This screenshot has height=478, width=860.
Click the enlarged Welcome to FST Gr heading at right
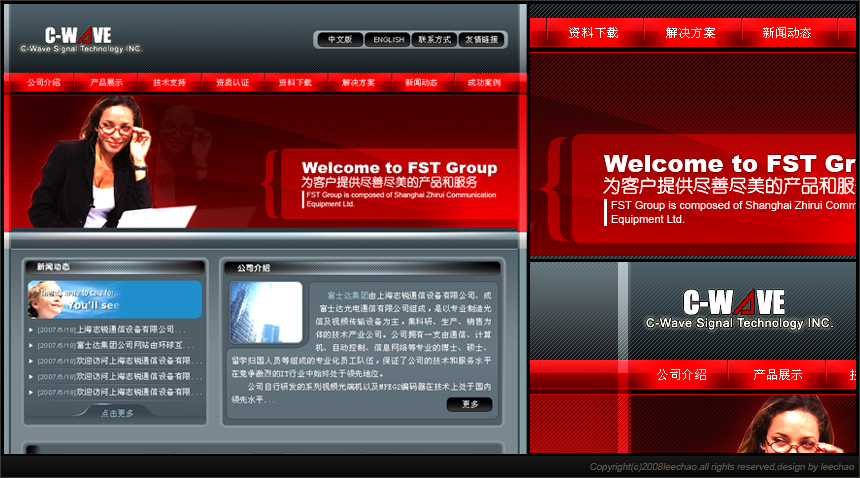(729, 164)
